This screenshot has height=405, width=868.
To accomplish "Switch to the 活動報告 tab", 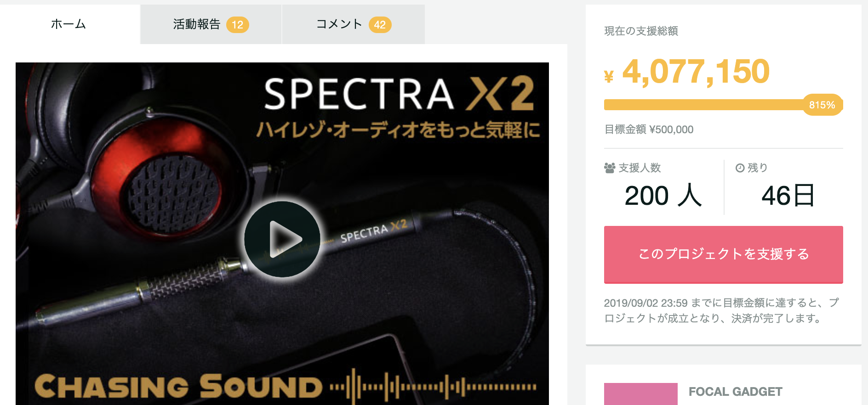I will pos(211,24).
